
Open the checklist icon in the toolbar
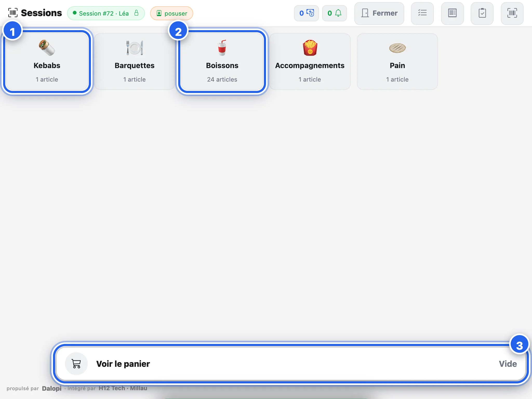click(422, 13)
